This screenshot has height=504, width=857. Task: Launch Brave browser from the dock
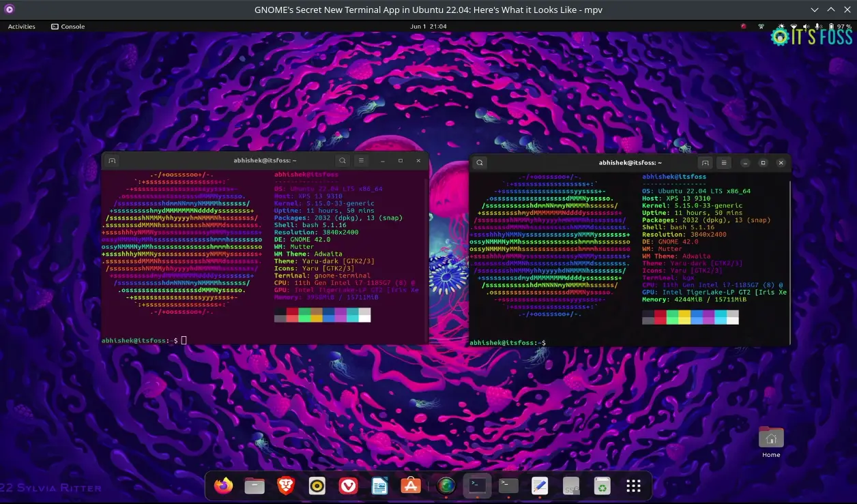pos(286,486)
